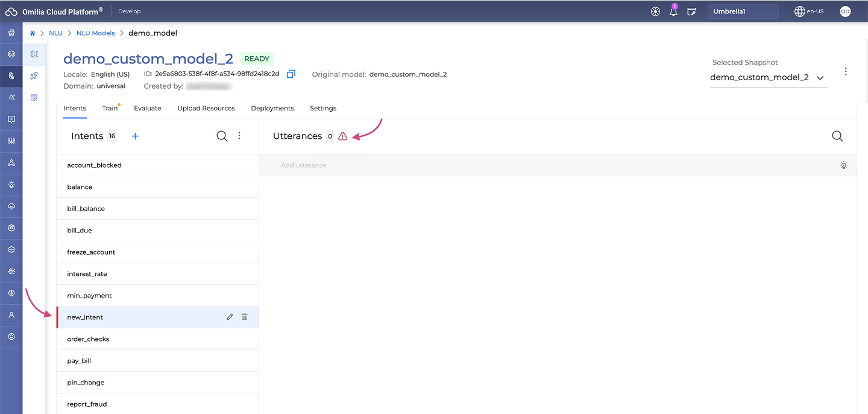Switch to the Train tab
This screenshot has height=414, width=868.
110,108
